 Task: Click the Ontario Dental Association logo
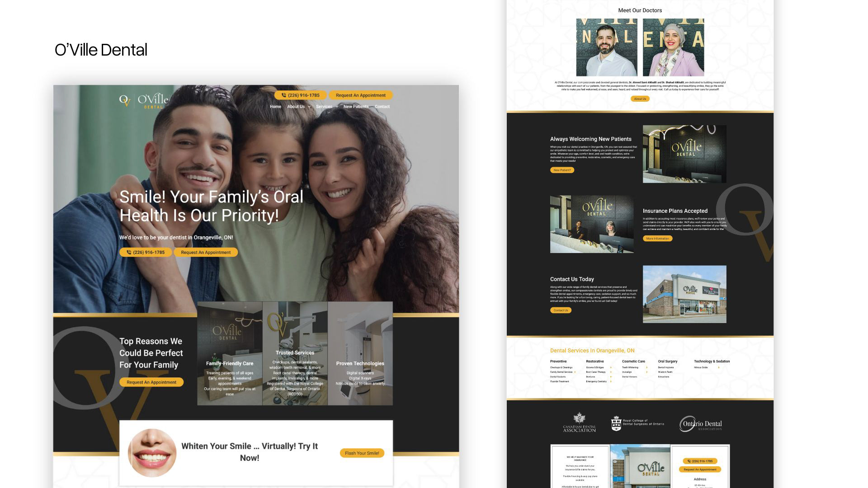700,424
